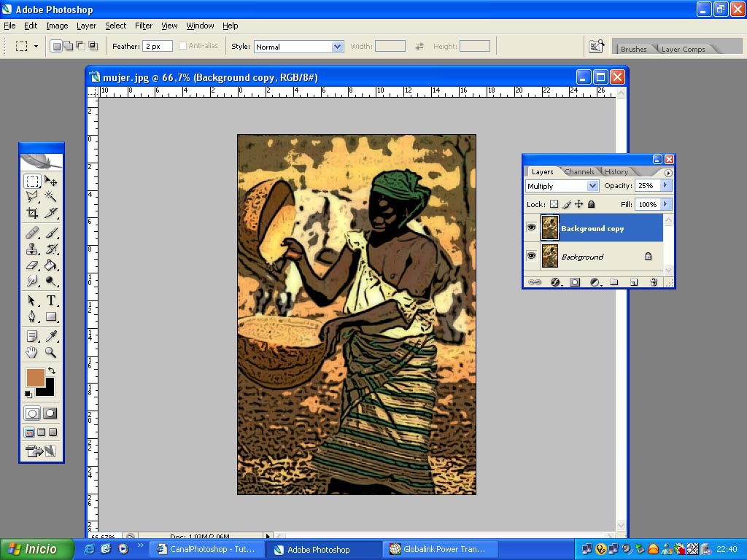Hide the Background layer
Viewport: 747px width, 560px height.
click(x=531, y=256)
